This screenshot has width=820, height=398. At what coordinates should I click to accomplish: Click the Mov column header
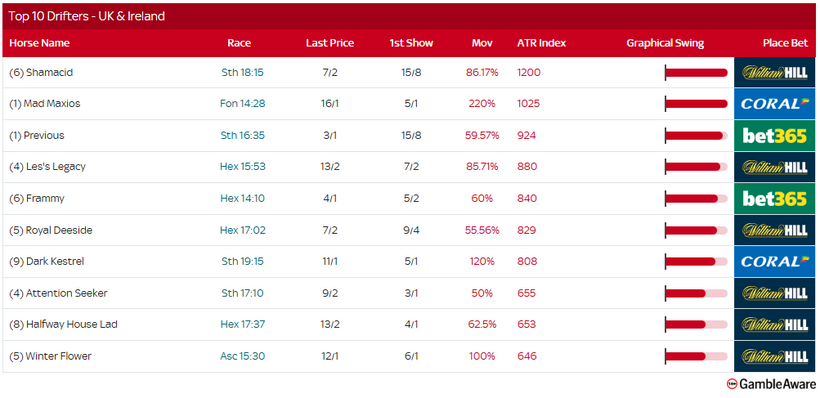482,43
